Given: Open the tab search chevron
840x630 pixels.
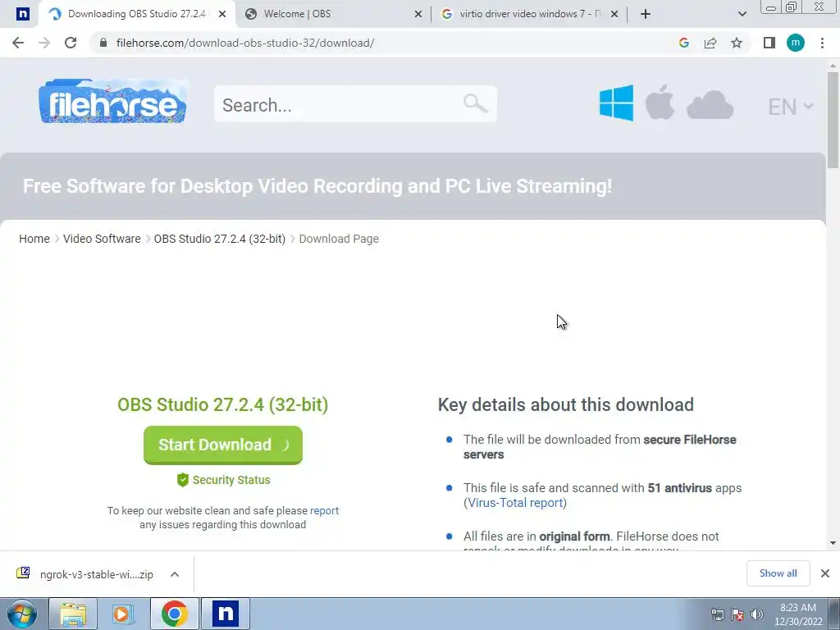Looking at the screenshot, I should point(742,14).
